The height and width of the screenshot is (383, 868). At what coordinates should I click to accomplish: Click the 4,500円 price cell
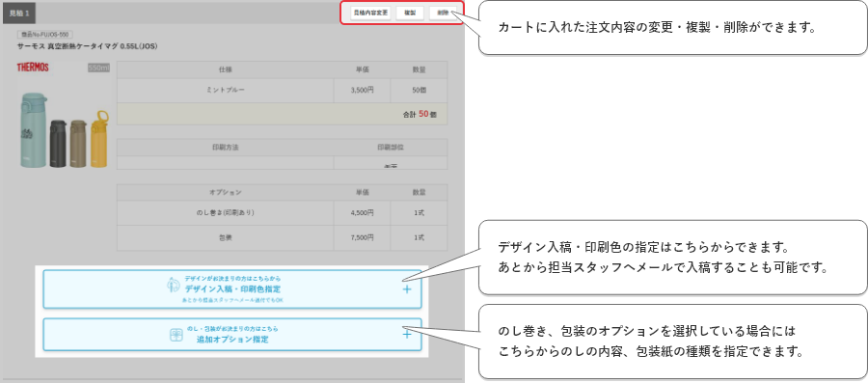[362, 212]
